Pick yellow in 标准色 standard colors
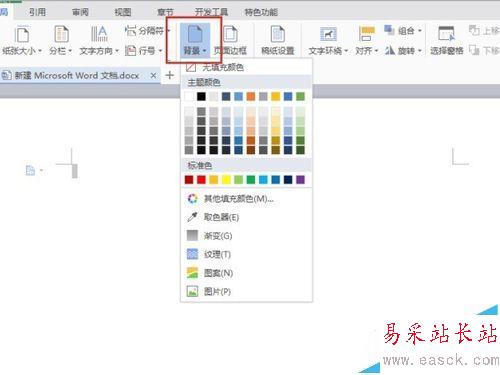Image resolution: width=500 pixels, height=375 pixels. coord(226,180)
